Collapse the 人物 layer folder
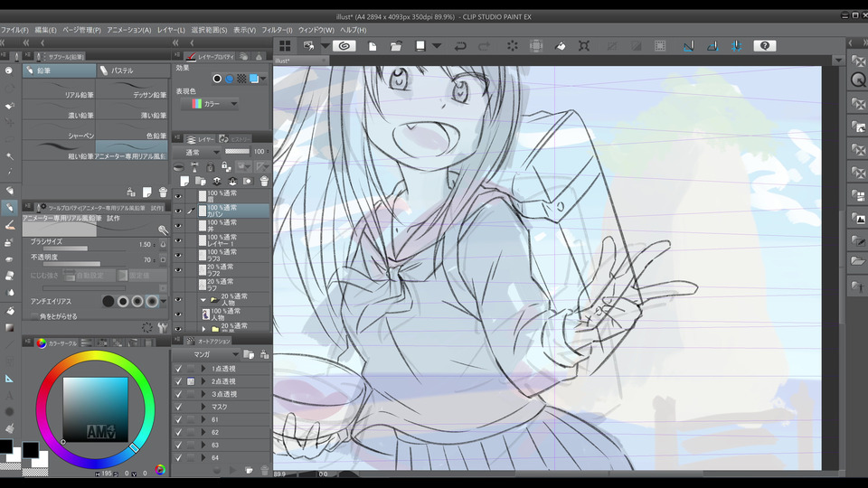 (203, 299)
